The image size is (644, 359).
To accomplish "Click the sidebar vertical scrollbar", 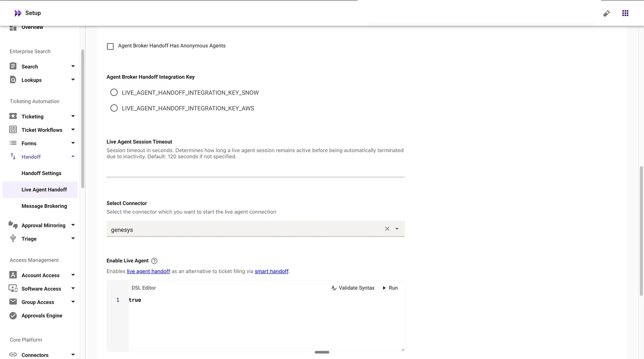I will click(x=83, y=119).
